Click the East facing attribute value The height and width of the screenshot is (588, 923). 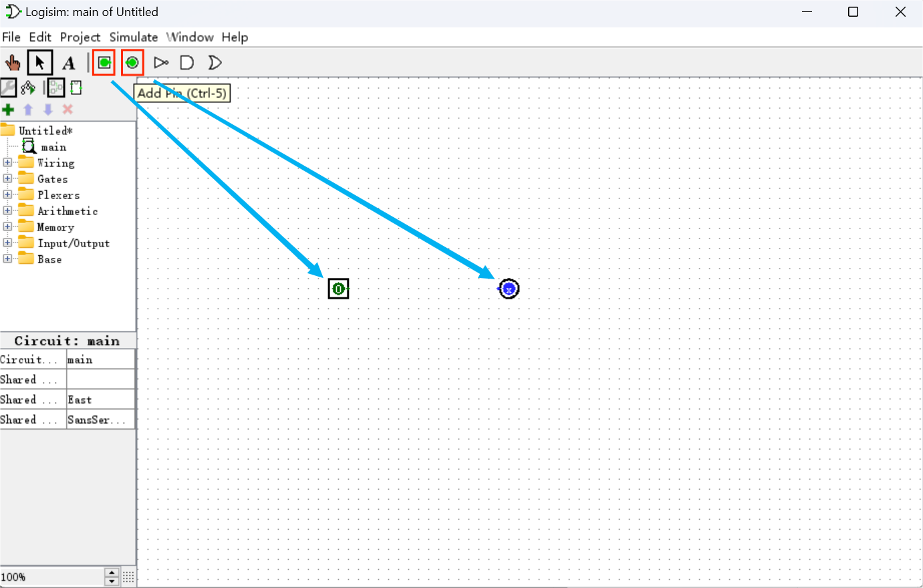click(x=100, y=400)
